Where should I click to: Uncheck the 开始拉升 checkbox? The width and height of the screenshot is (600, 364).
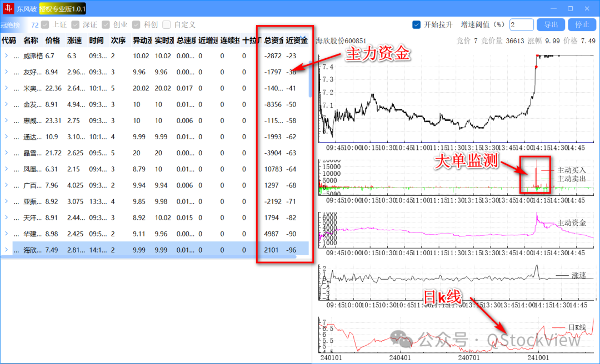[417, 25]
